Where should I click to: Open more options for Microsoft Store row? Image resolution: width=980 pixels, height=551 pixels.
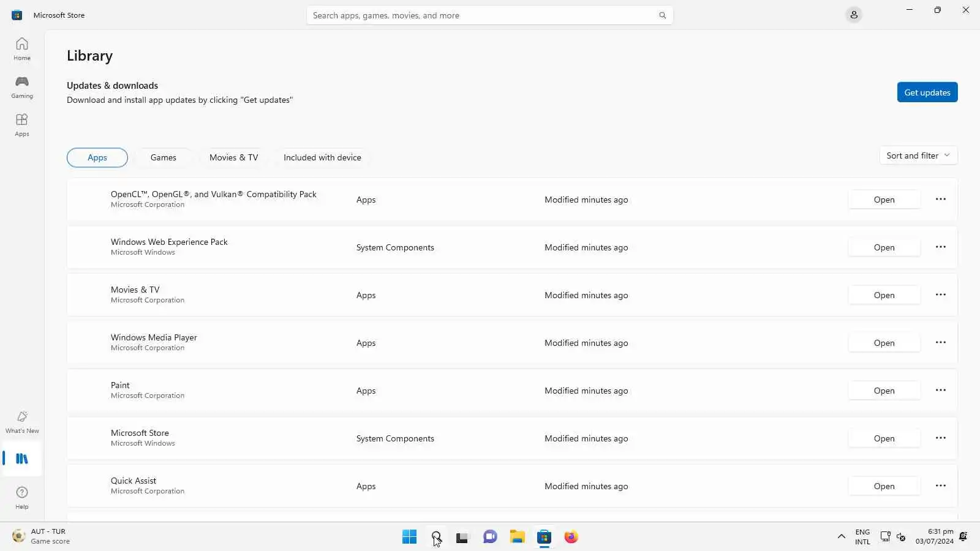[941, 438]
